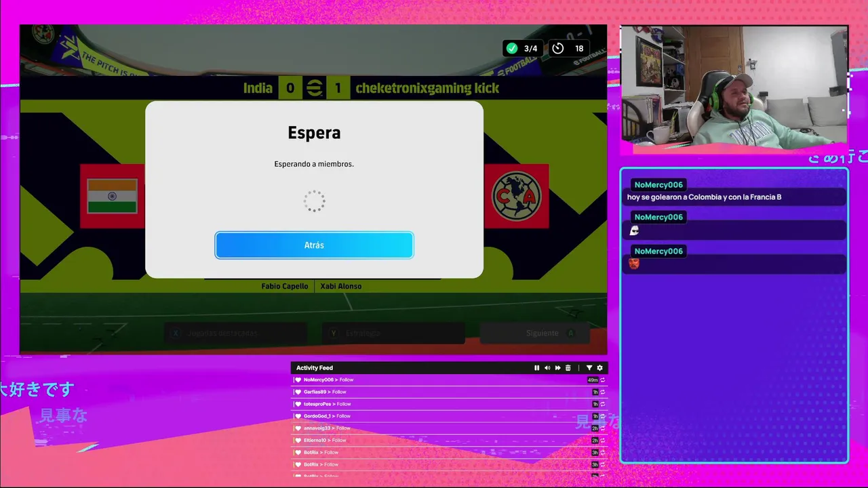Replay the annavoig33 follow alert
The width and height of the screenshot is (868, 488).
click(602, 428)
